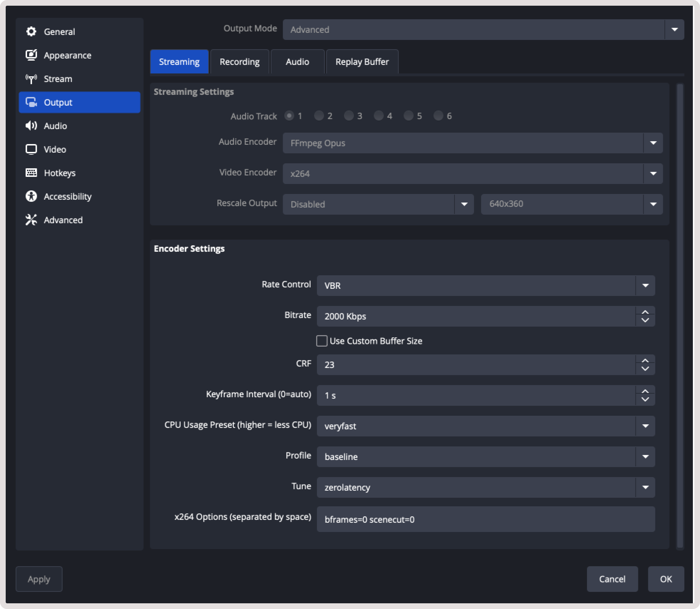Enable Use Custom Buffer Size
This screenshot has width=700, height=609.
tap(321, 341)
